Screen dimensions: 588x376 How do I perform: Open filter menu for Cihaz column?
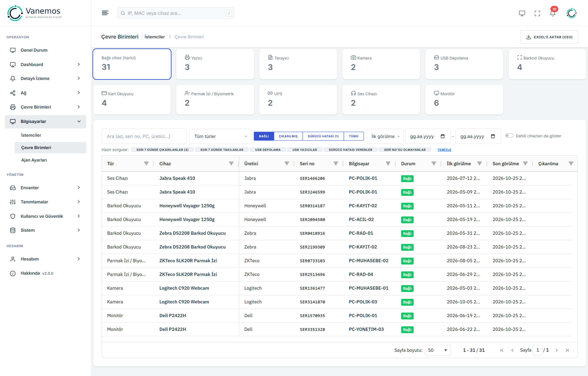click(231, 163)
